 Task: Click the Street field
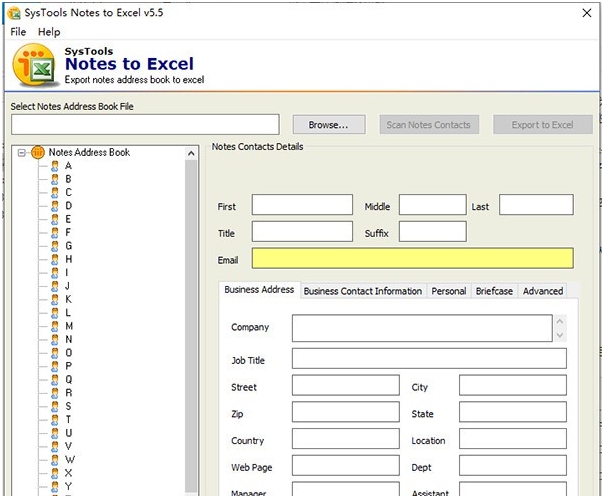pyautogui.click(x=346, y=385)
